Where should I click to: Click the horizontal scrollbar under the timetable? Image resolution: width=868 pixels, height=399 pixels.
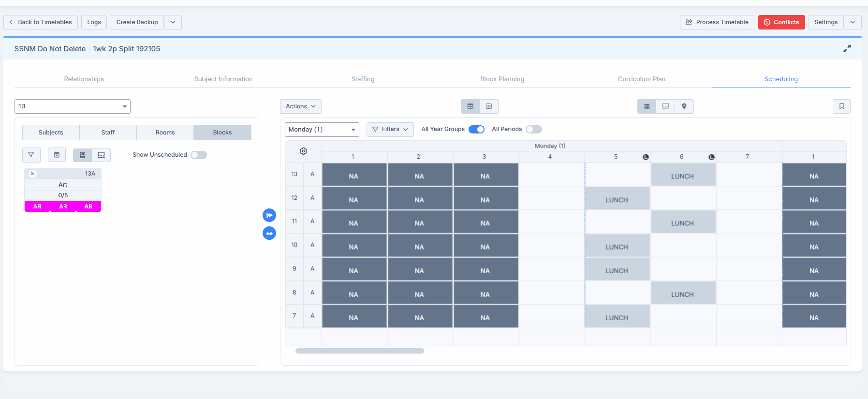(x=359, y=351)
